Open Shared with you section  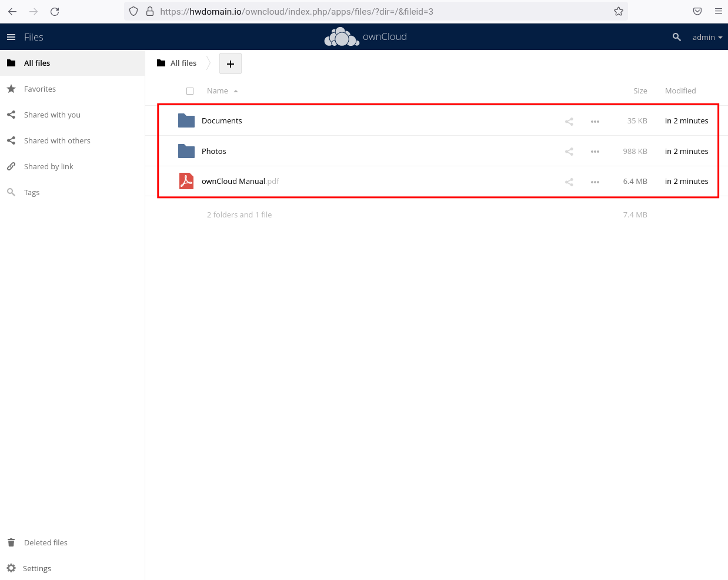click(72, 115)
